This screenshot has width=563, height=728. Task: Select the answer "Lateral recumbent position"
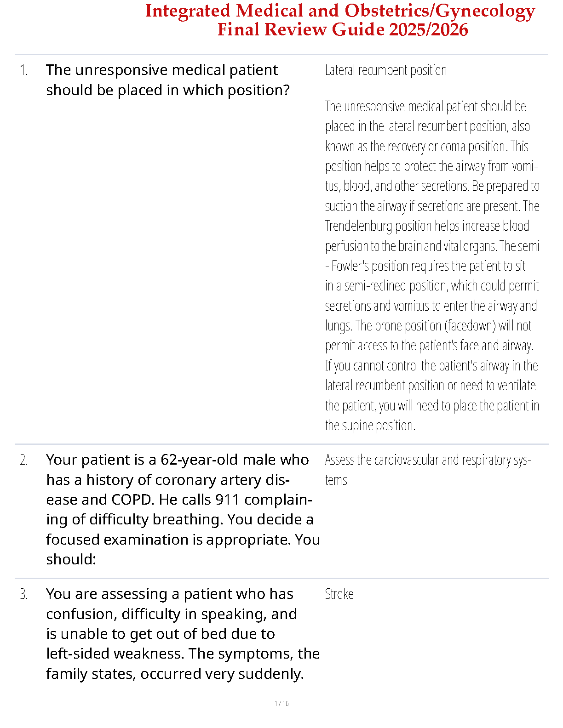click(x=385, y=70)
